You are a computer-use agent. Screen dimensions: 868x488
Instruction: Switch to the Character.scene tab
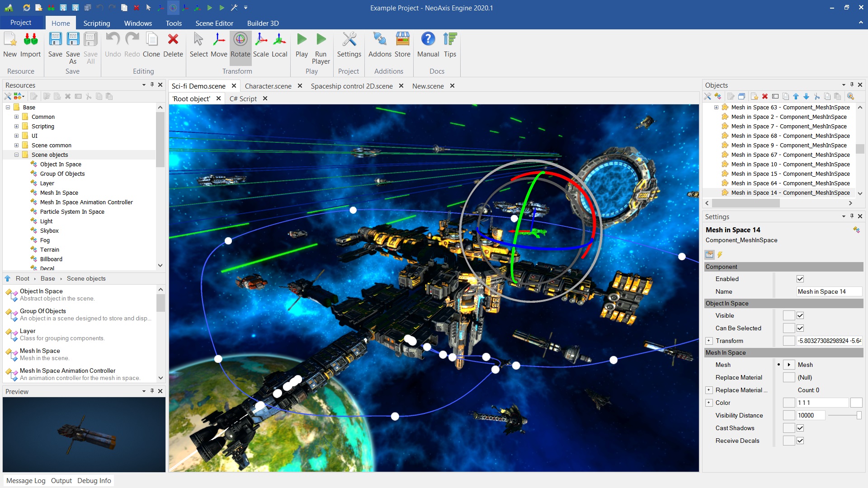(x=268, y=86)
